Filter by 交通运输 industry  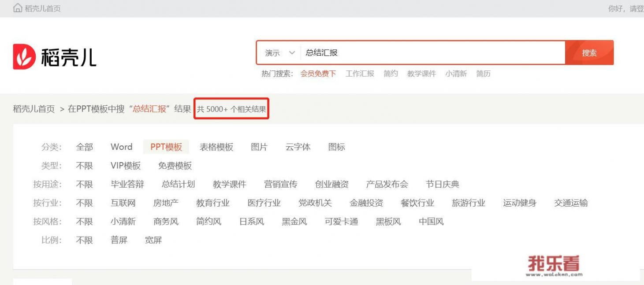click(x=571, y=203)
